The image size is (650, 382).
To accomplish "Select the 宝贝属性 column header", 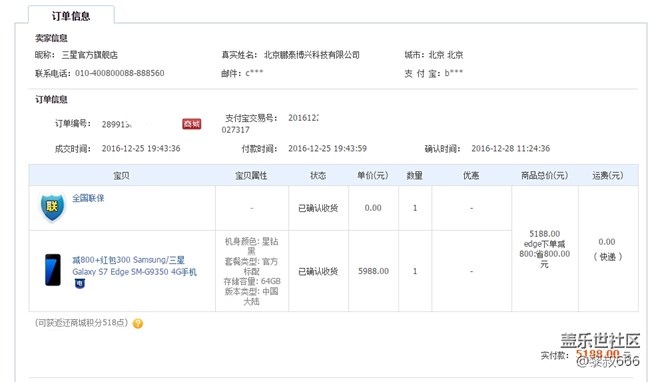I will [x=251, y=175].
